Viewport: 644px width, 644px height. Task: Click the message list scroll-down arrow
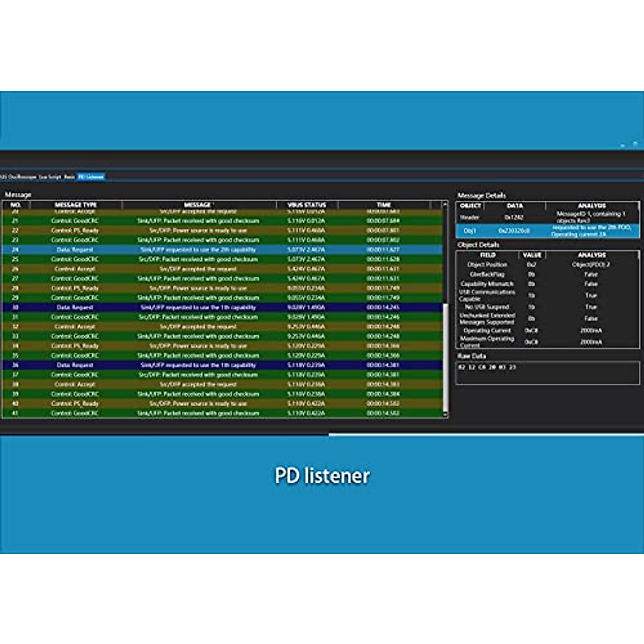[x=444, y=414]
